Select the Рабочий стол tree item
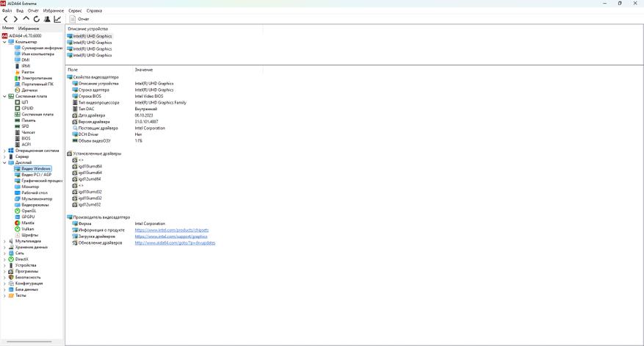The height and width of the screenshot is (346, 644). coord(32,192)
